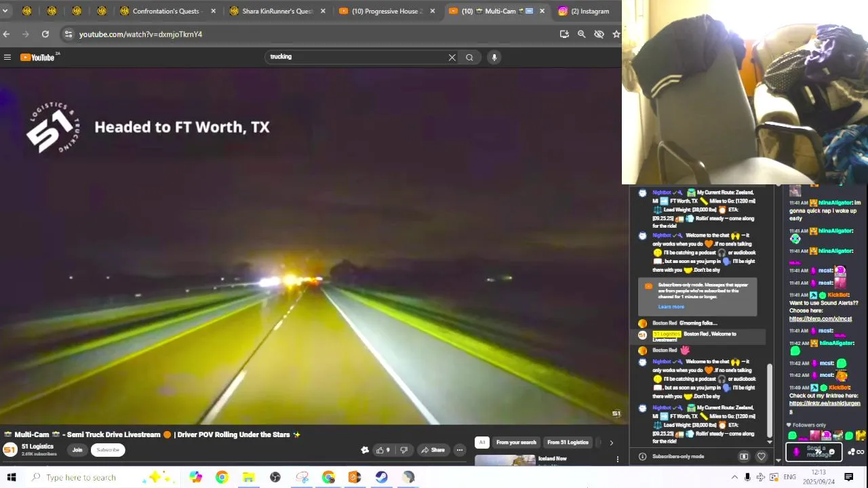Close the Multi-Cam YouTube tab
This screenshot has width=868, height=488.
(542, 11)
